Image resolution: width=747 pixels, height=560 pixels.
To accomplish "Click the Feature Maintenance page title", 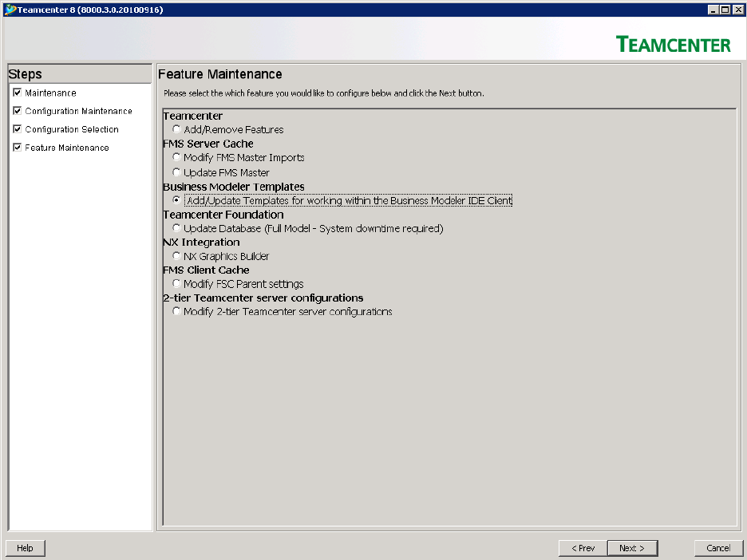I will (220, 74).
